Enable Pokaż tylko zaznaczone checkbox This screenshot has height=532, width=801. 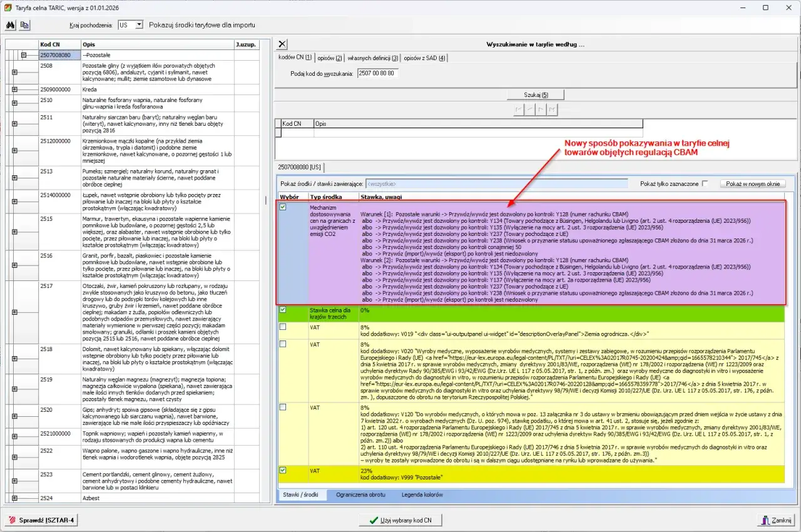click(705, 183)
